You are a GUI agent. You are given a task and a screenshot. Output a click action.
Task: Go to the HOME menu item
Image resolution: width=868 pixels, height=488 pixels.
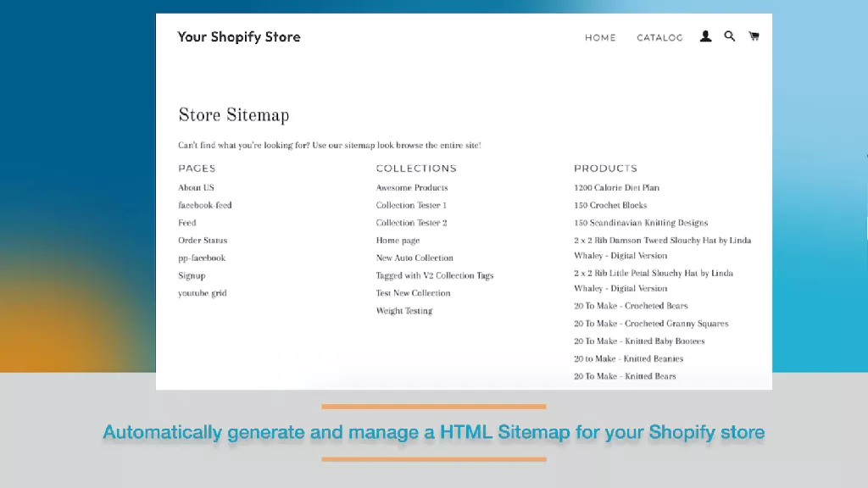[x=600, y=37]
